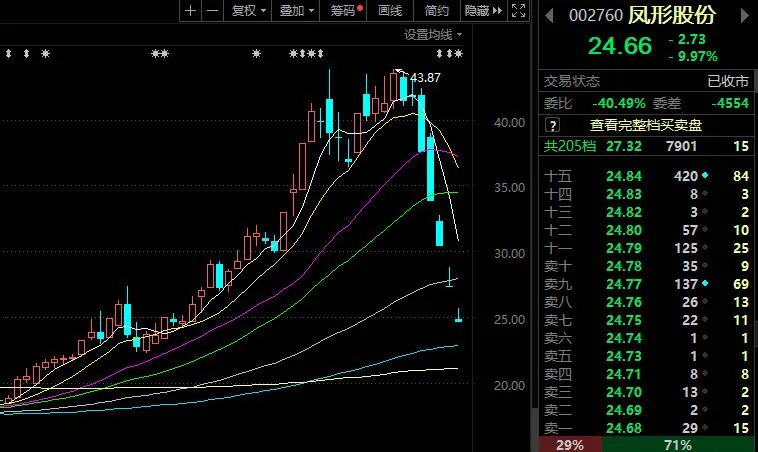Select 卖七 row at 24.75

646,320
